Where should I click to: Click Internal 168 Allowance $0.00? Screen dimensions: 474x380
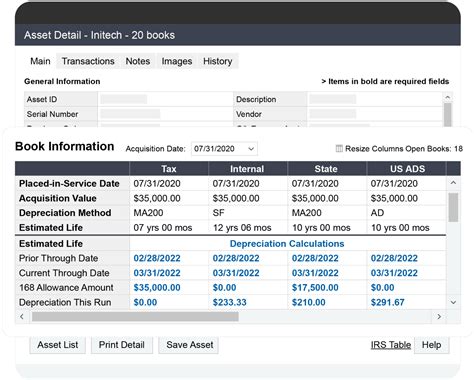pyautogui.click(x=224, y=288)
